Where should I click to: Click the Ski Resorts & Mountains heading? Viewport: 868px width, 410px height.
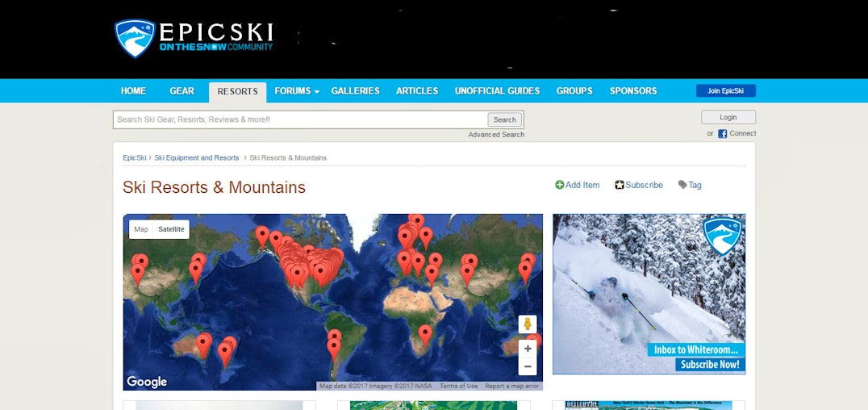tap(214, 187)
